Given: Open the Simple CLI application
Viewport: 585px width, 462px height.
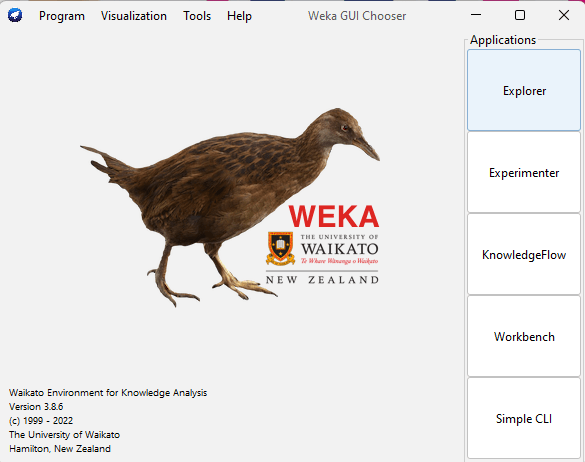Looking at the screenshot, I should click(x=524, y=418).
